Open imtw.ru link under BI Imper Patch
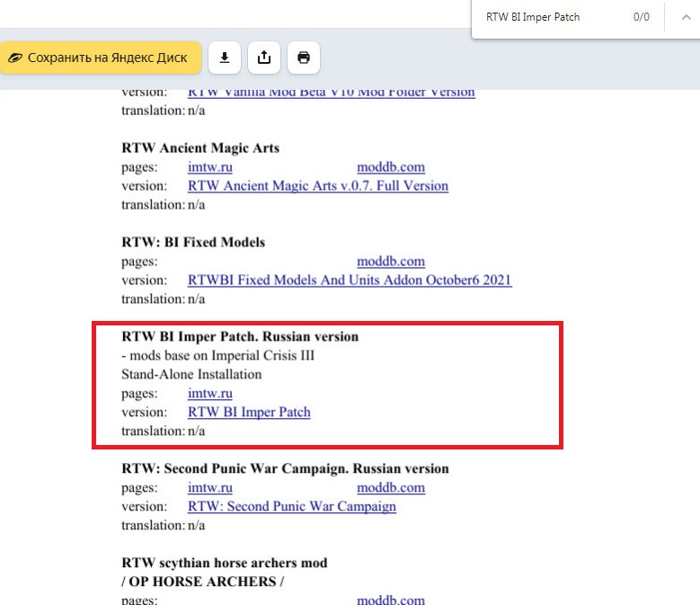Viewport: 700px width, 605px height. 210,394
